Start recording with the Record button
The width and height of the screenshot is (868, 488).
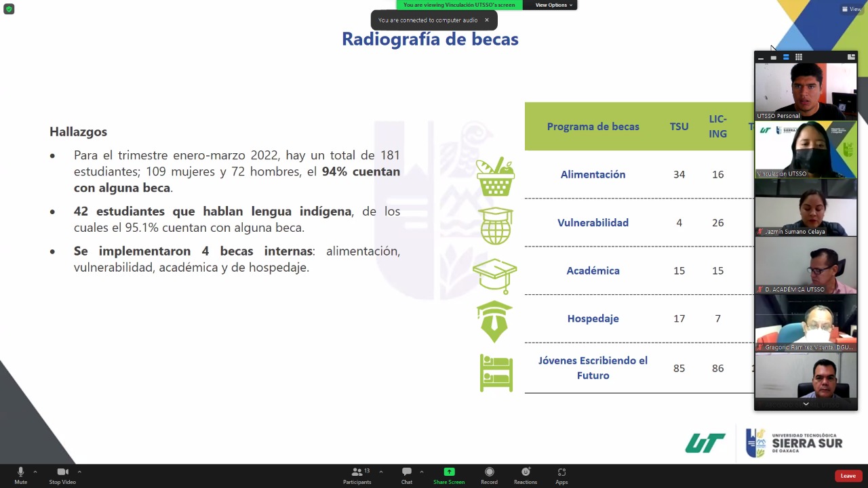click(x=489, y=475)
